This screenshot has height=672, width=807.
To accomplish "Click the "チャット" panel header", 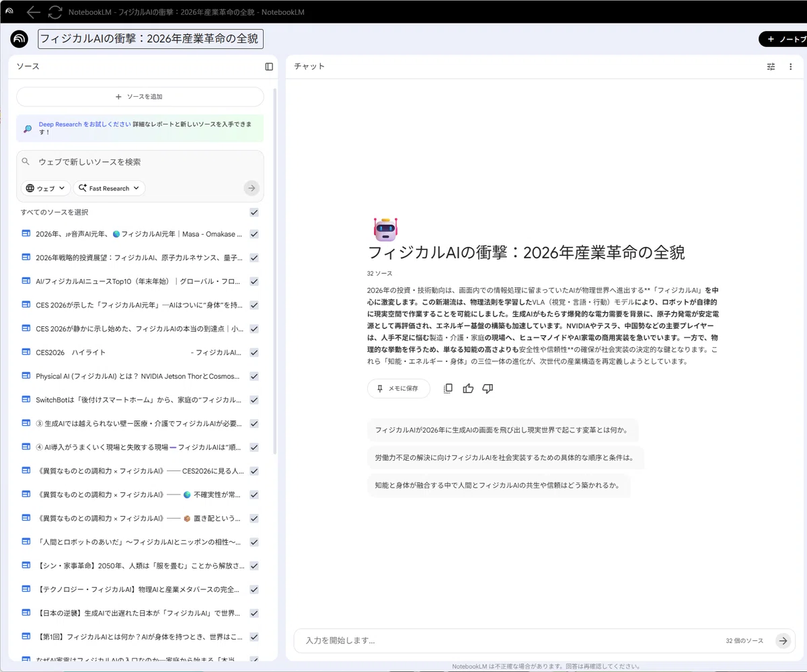I will (309, 67).
